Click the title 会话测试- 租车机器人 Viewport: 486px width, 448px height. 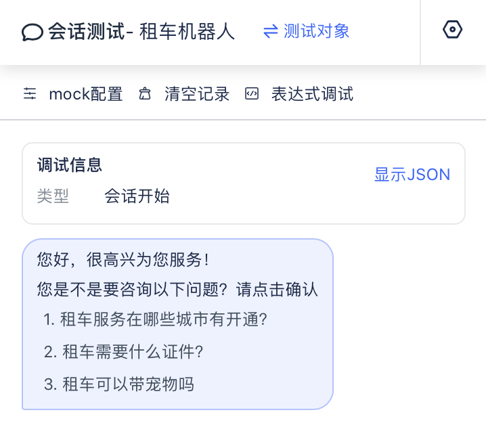coord(141,32)
